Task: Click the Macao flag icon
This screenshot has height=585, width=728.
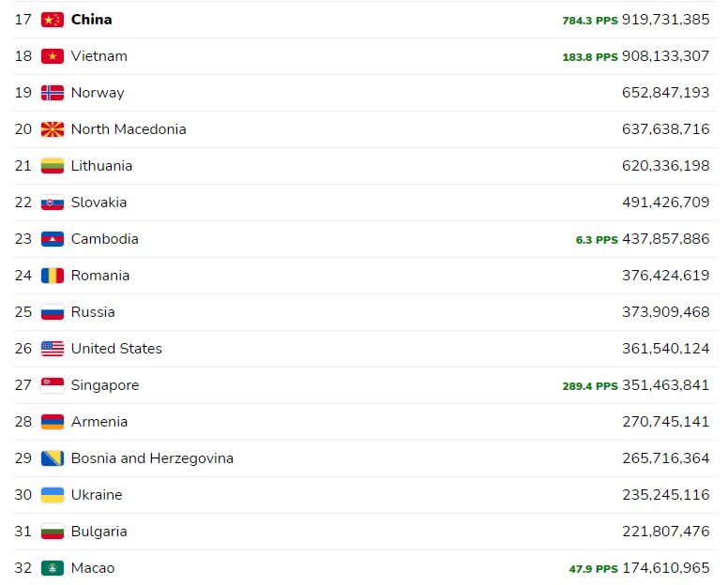Action: coord(53,568)
